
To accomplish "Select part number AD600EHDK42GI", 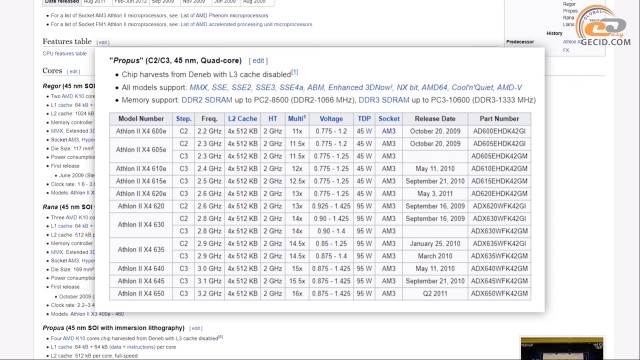I will (x=499, y=131).
